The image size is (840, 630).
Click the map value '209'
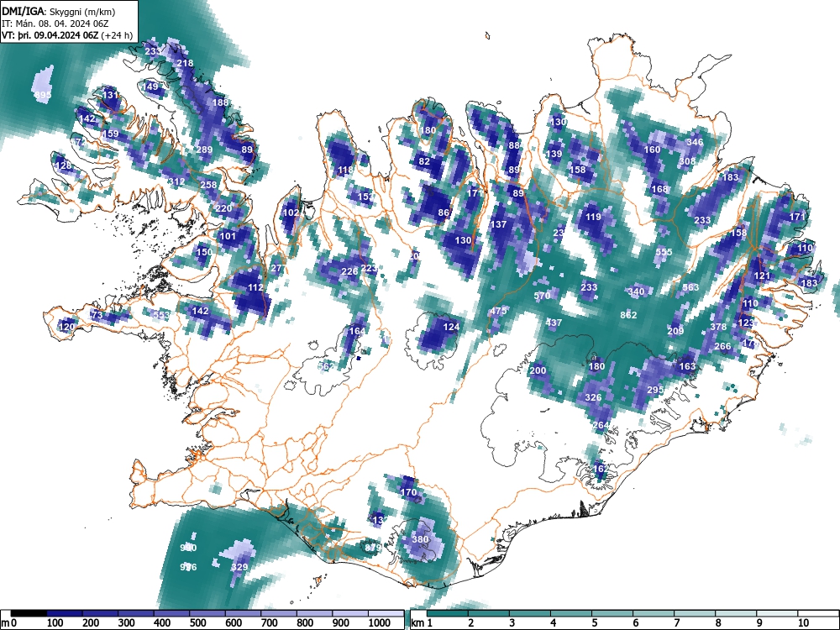tap(675, 331)
